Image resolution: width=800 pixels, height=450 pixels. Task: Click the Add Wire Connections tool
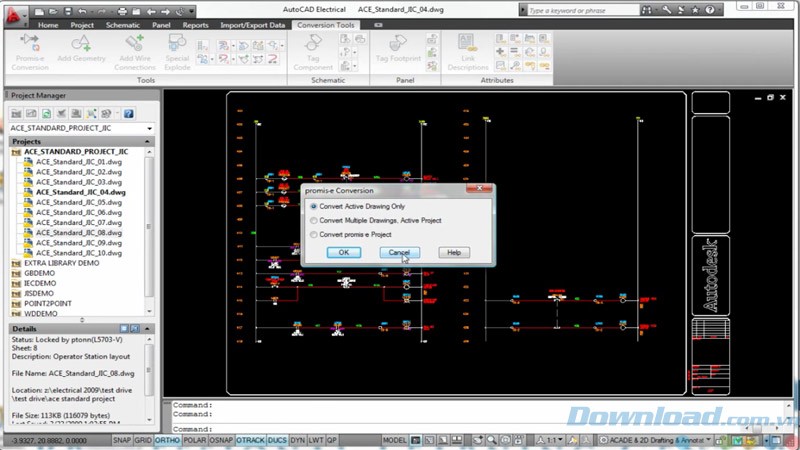(135, 53)
